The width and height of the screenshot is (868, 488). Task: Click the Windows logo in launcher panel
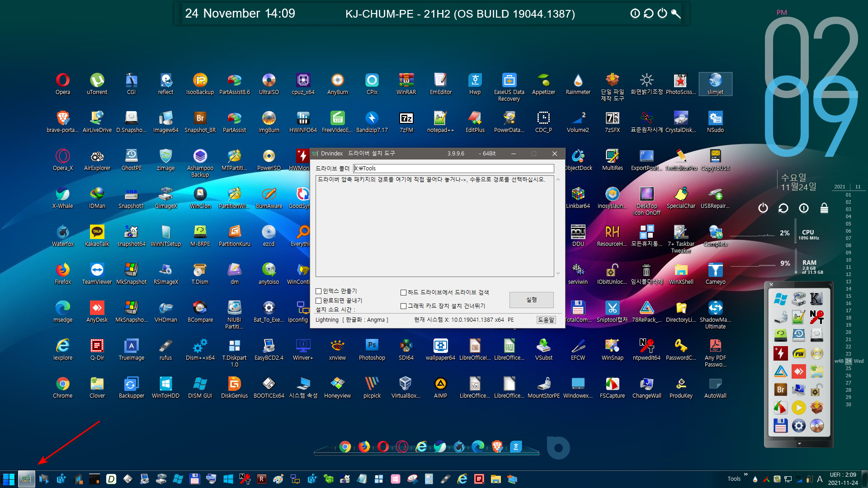click(x=780, y=299)
